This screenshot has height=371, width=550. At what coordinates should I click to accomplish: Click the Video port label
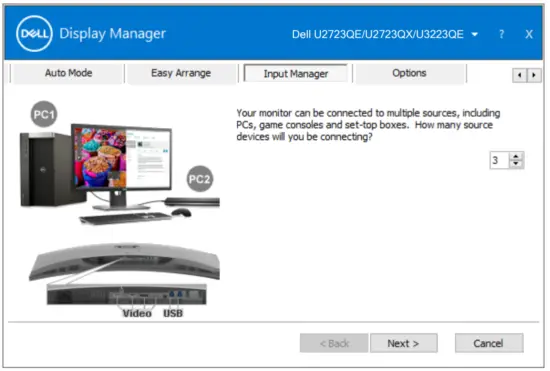click(137, 313)
